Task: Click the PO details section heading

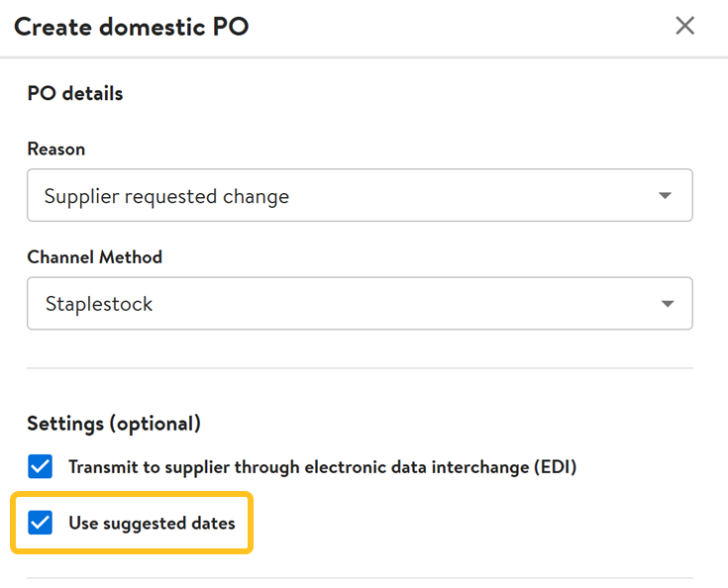Action: point(75,94)
